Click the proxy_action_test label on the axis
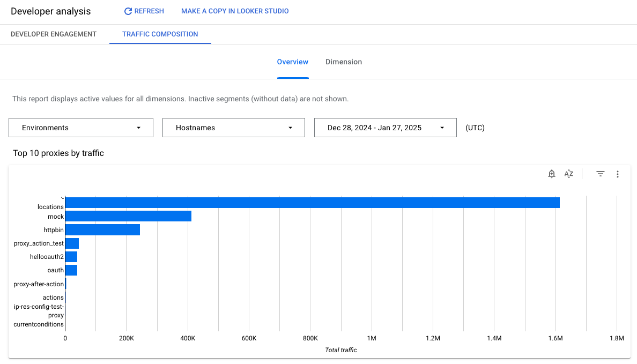 (38, 243)
